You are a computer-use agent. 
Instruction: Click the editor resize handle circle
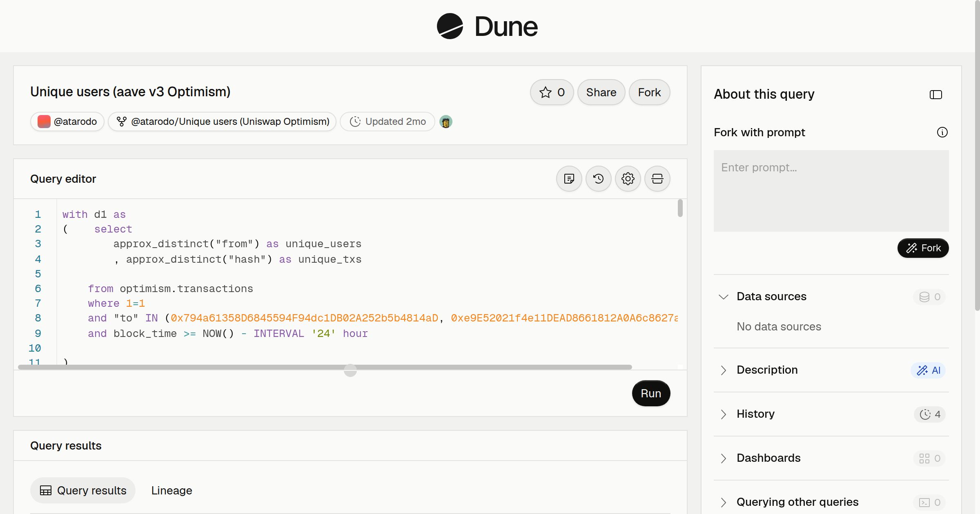tap(350, 370)
